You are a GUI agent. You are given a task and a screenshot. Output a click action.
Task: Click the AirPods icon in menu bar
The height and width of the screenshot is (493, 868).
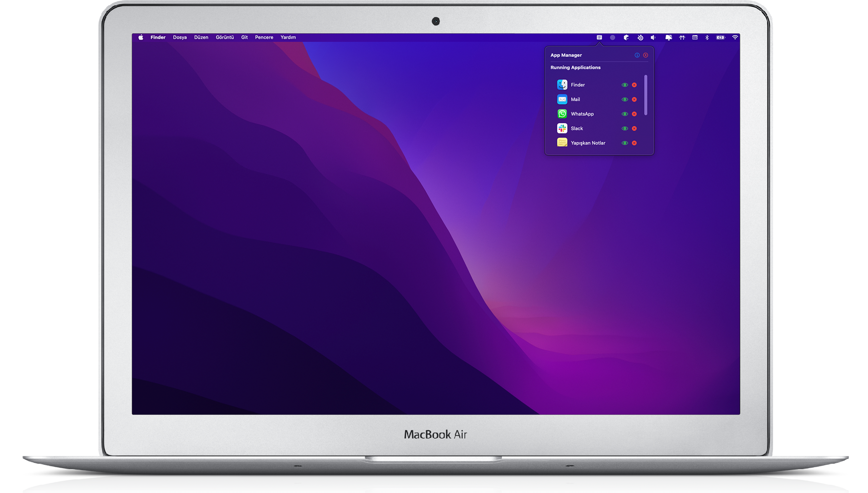tap(682, 38)
